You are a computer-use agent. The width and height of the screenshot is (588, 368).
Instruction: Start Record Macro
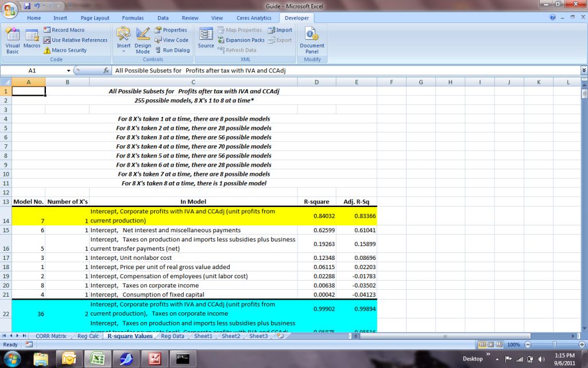point(64,30)
